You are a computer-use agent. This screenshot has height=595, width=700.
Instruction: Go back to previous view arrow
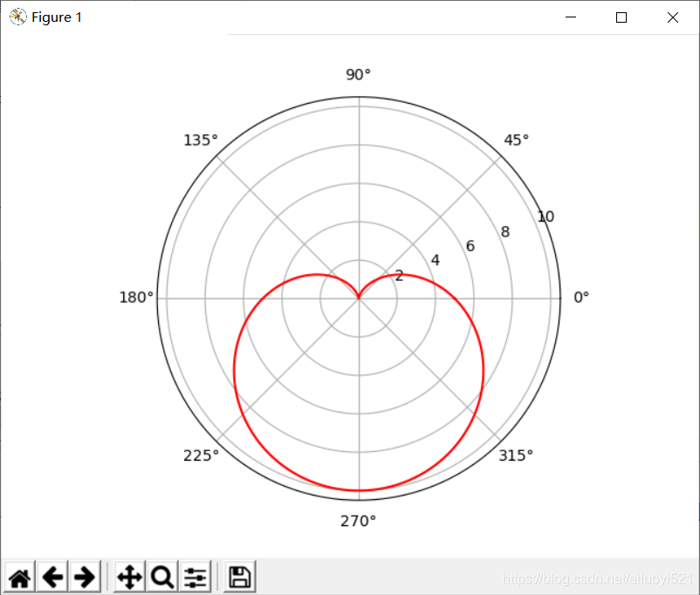pyautogui.click(x=52, y=578)
